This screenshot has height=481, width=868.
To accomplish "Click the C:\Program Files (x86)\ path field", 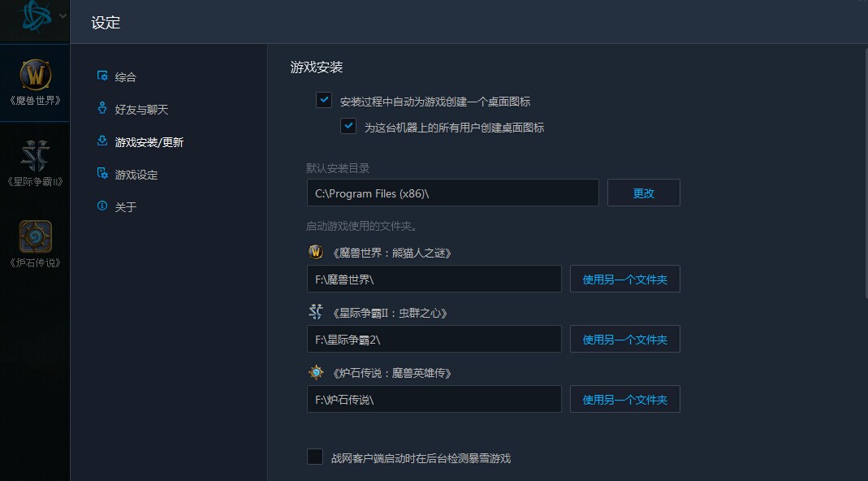I will 453,193.
